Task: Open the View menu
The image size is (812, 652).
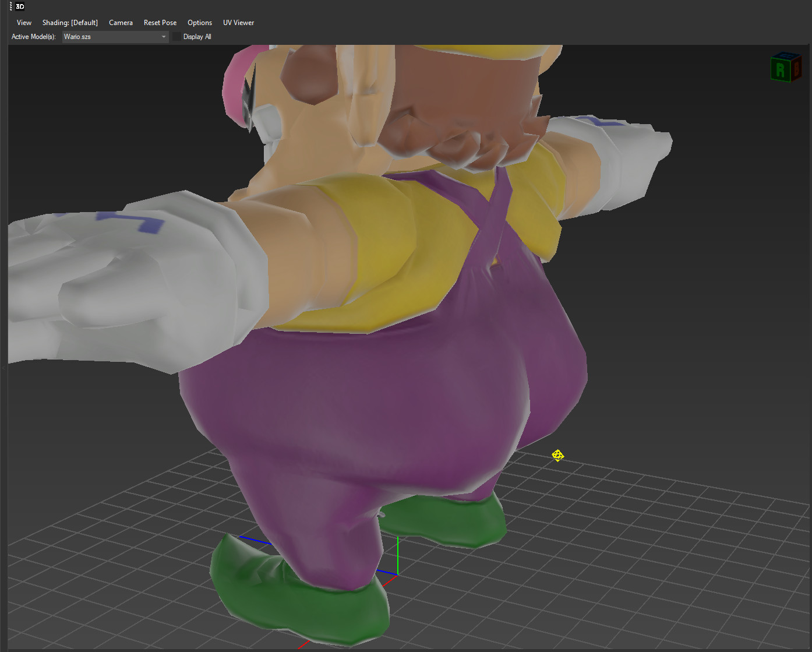Action: tap(24, 22)
